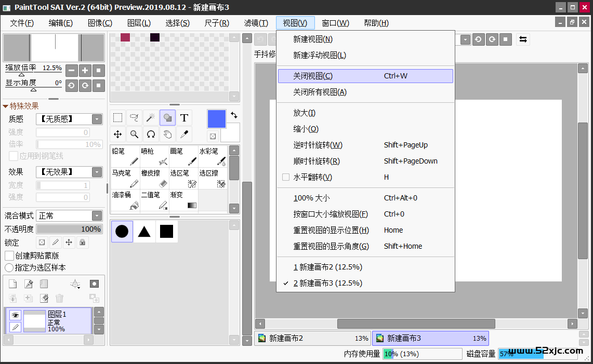Click the blue foreground color swatch
This screenshot has height=364, width=593.
coord(216,118)
